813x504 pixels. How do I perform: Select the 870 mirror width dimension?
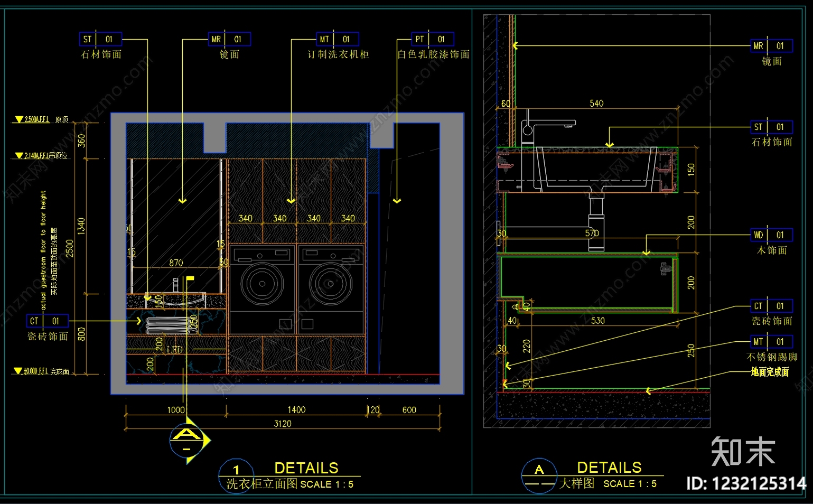point(176,263)
